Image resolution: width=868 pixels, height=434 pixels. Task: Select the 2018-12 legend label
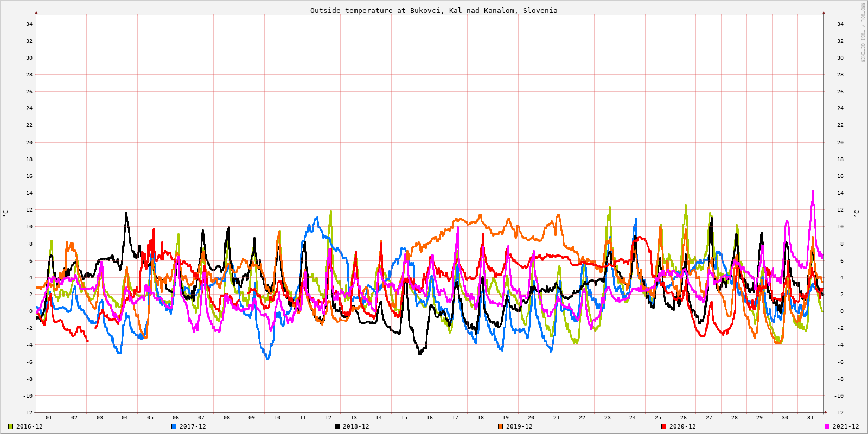(x=356, y=426)
